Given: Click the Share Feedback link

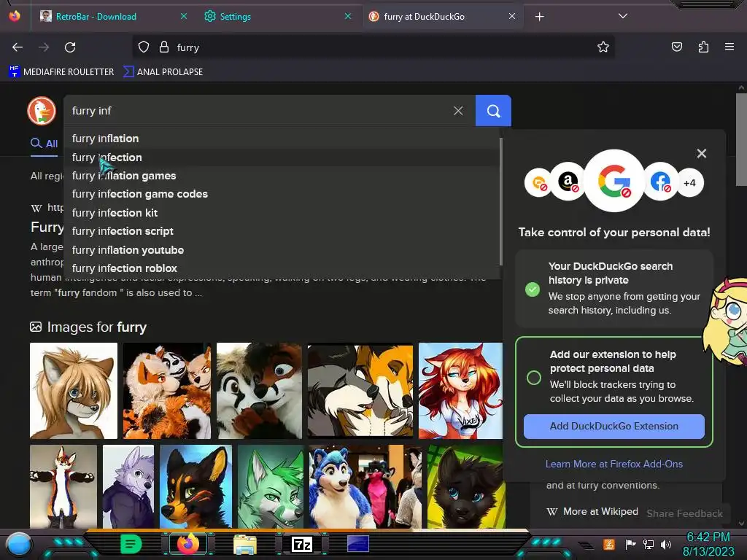Looking at the screenshot, I should 684,513.
